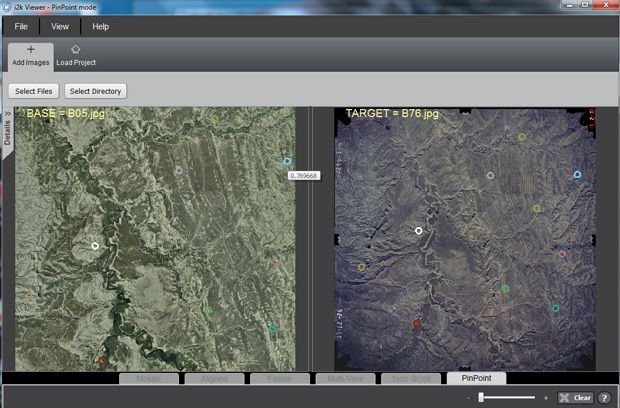The height and width of the screenshot is (408, 620).
Task: Switch to the Aligned view tab
Action: tap(214, 378)
